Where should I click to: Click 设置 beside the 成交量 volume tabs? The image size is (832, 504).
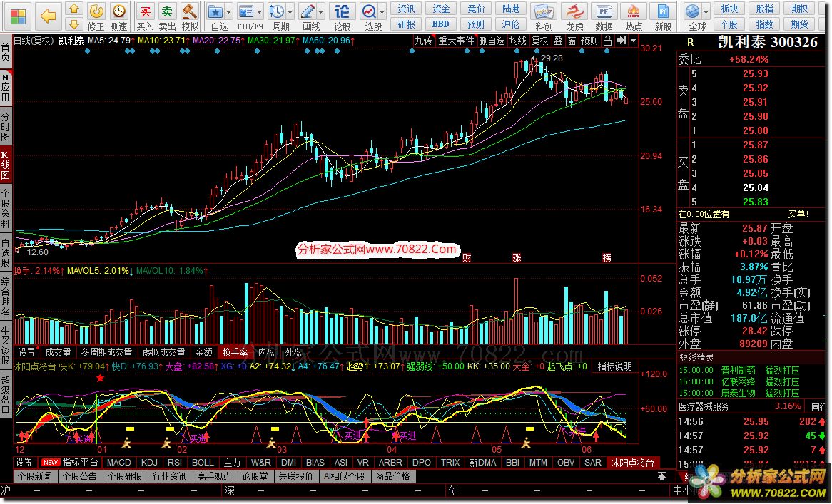[x=27, y=352]
